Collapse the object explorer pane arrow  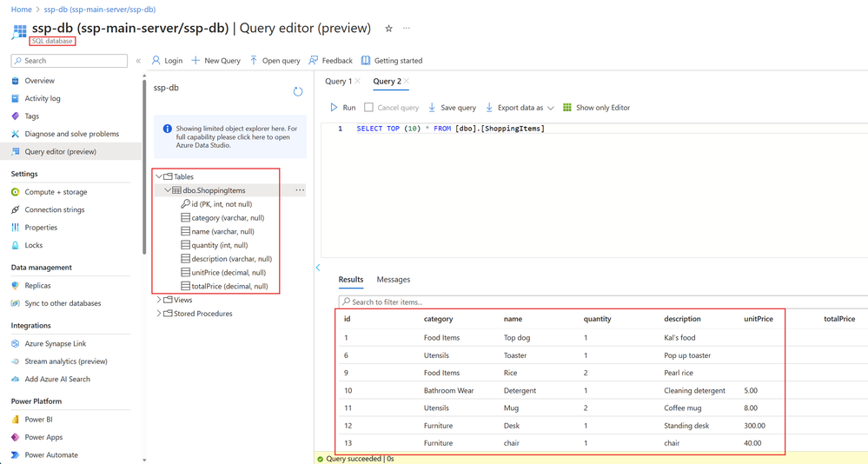point(318,268)
